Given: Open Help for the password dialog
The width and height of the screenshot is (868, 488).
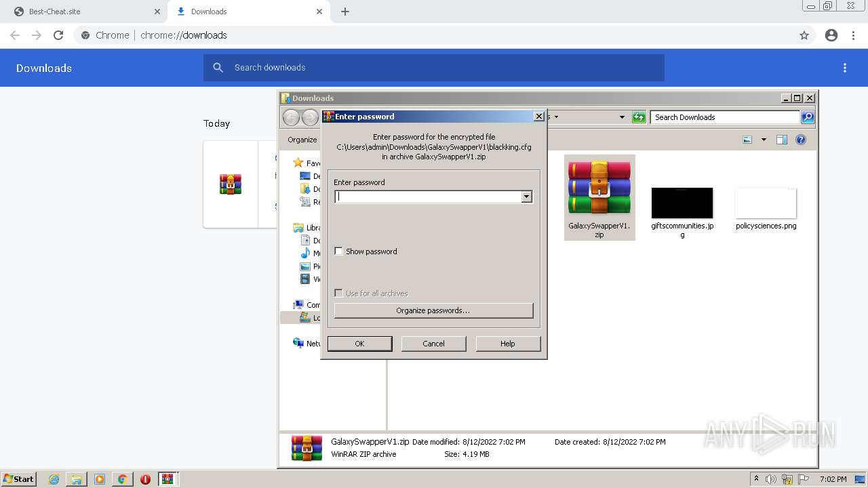Looking at the screenshot, I should click(508, 344).
